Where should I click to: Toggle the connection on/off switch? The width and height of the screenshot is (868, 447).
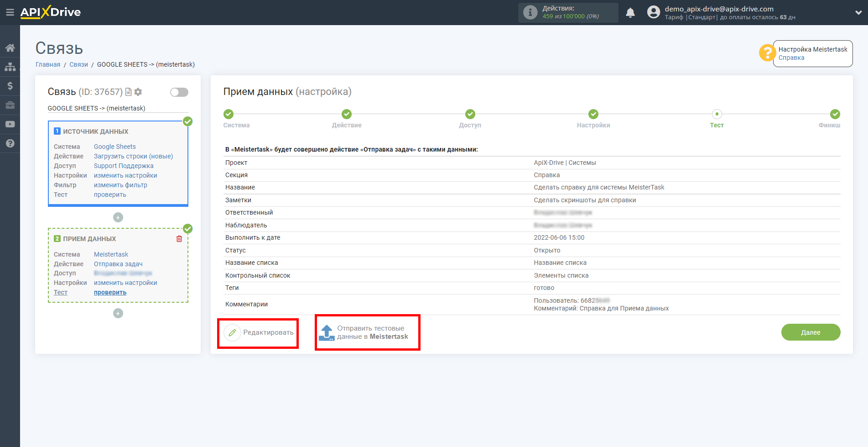coord(179,92)
